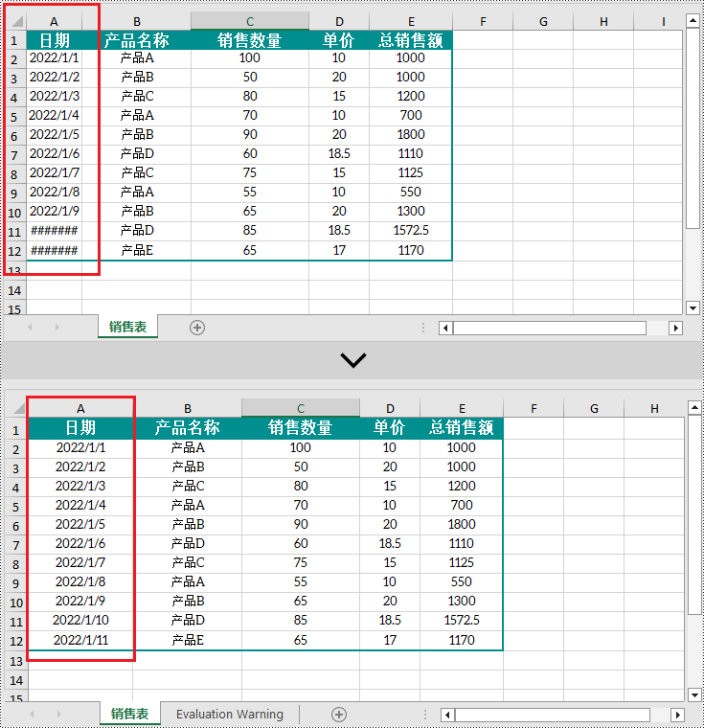
Task: Open the Evaluation Warning sheet tab
Action: (x=230, y=714)
